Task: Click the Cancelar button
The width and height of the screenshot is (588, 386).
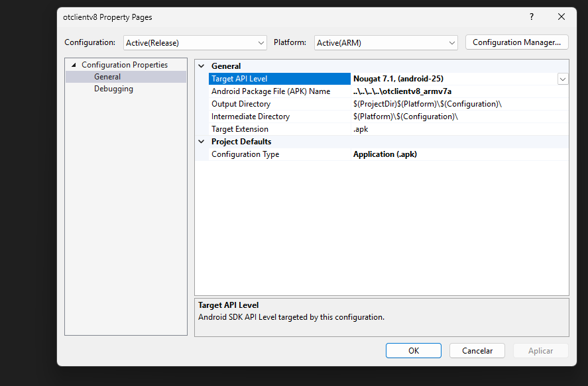Action: coord(477,350)
